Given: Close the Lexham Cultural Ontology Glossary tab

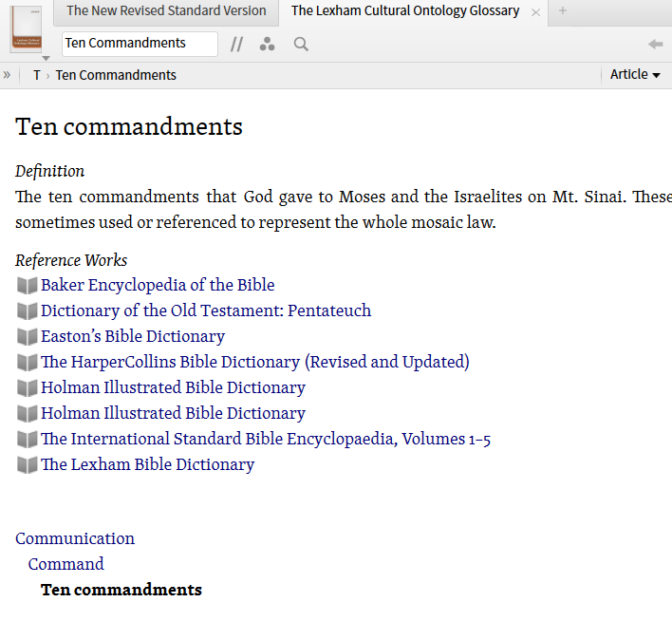Looking at the screenshot, I should (535, 13).
